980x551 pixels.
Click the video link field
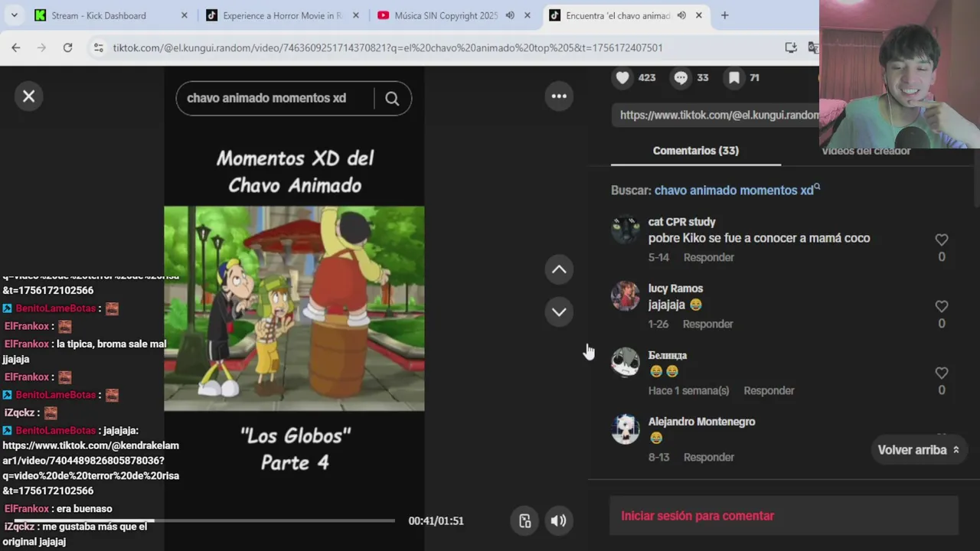[716, 115]
